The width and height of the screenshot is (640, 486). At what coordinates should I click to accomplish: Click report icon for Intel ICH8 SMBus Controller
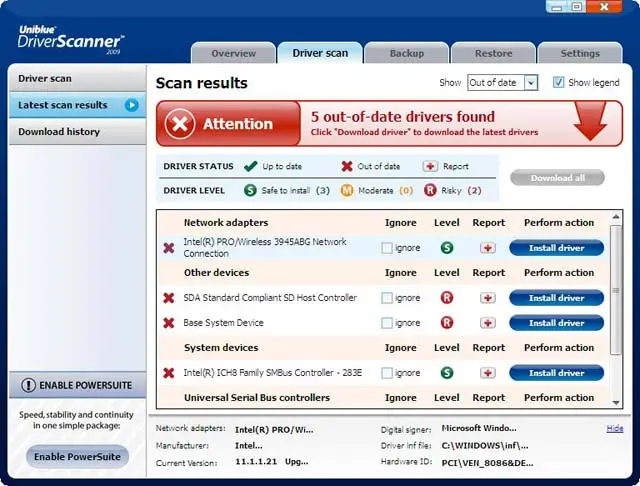(x=488, y=373)
